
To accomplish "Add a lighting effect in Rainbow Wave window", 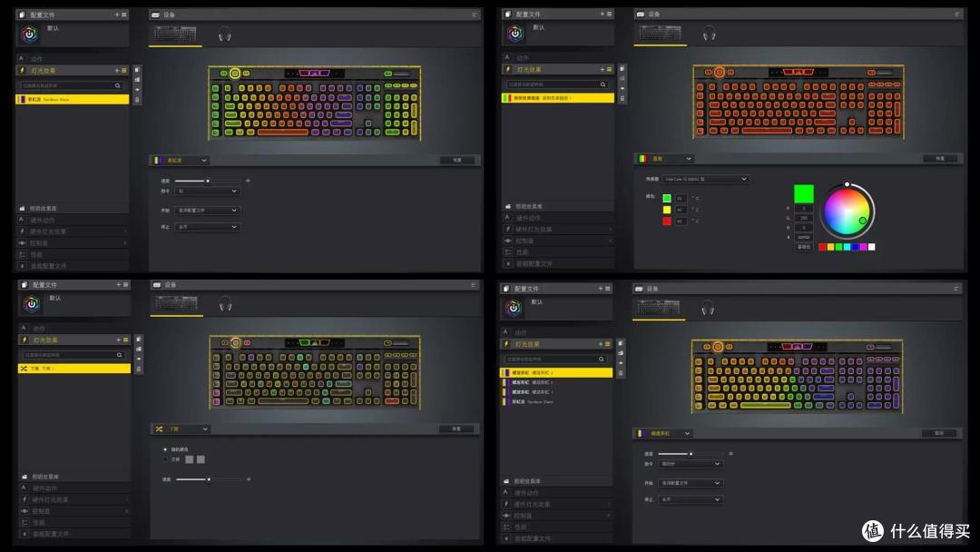I will click(x=117, y=71).
